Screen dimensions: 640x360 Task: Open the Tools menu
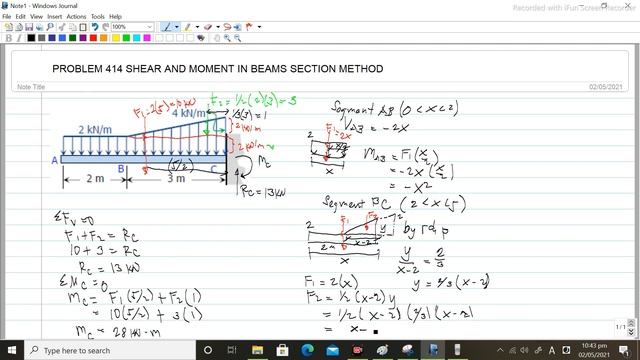pos(98,16)
